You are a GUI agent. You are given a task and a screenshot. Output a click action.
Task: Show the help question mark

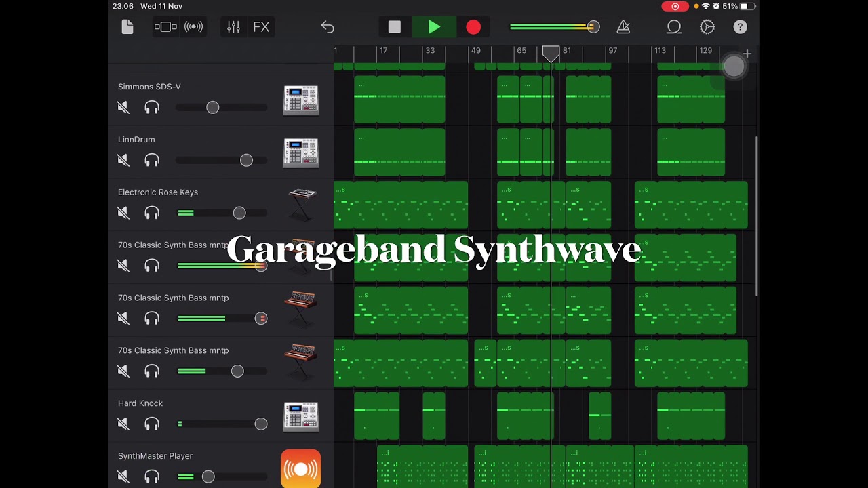coord(740,27)
